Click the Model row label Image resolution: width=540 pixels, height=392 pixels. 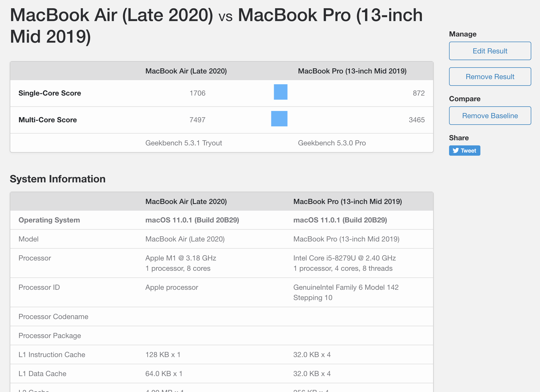[29, 239]
